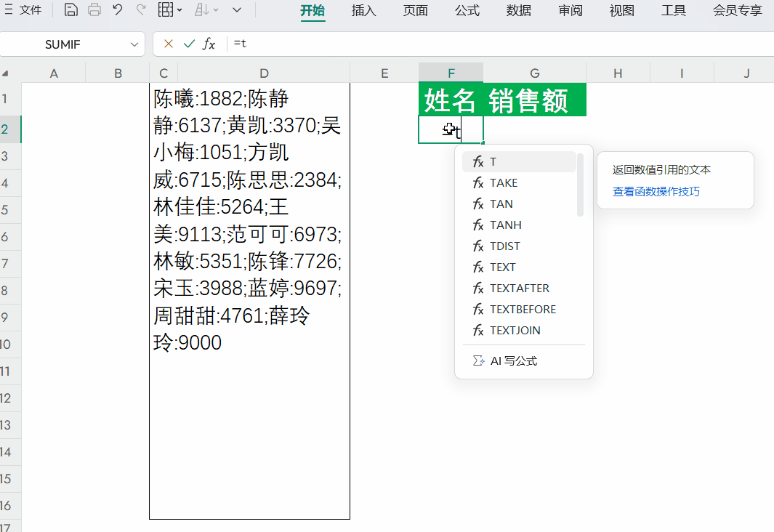
Task: Click the AI 写公式 option
Action: click(513, 361)
